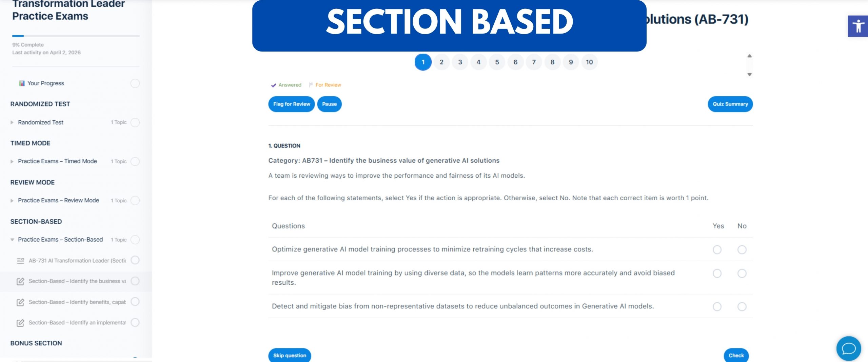Click the quiz icon for Identify benefits

(20, 302)
